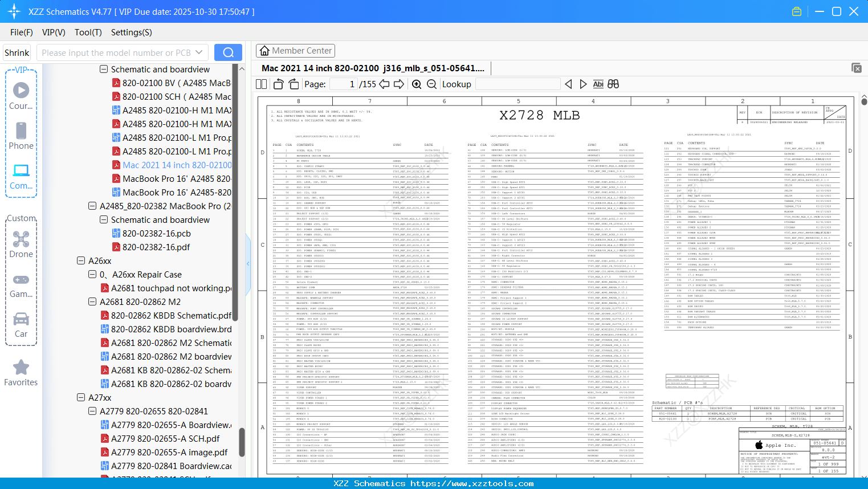Click the xzztools.com website link
This screenshot has width=868, height=489.
[472, 483]
